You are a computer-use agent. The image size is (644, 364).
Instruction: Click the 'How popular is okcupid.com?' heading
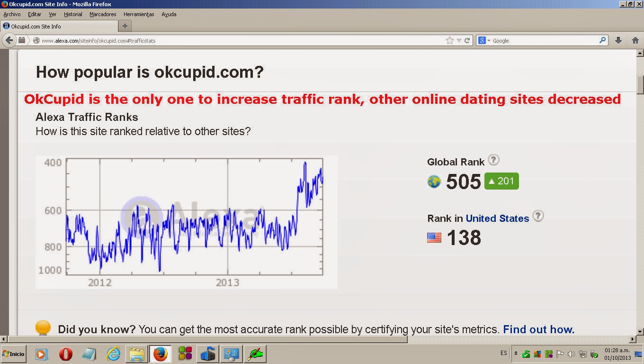pyautogui.click(x=150, y=72)
